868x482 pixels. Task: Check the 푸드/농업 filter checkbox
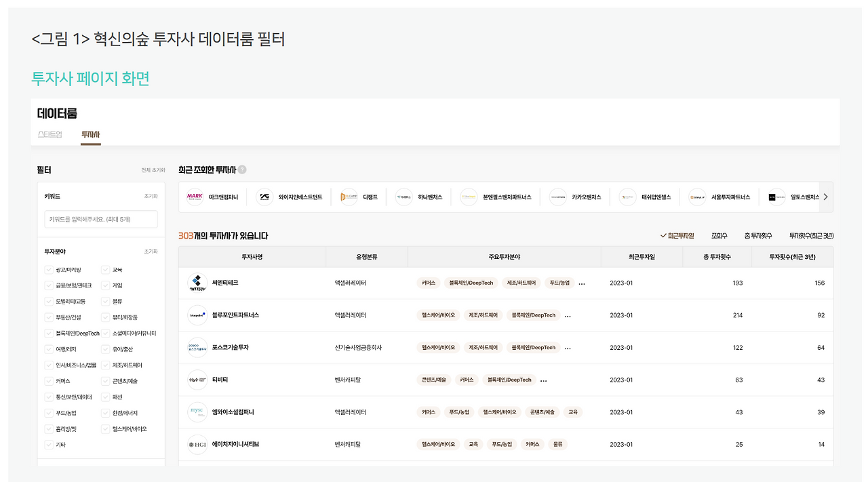click(x=49, y=413)
